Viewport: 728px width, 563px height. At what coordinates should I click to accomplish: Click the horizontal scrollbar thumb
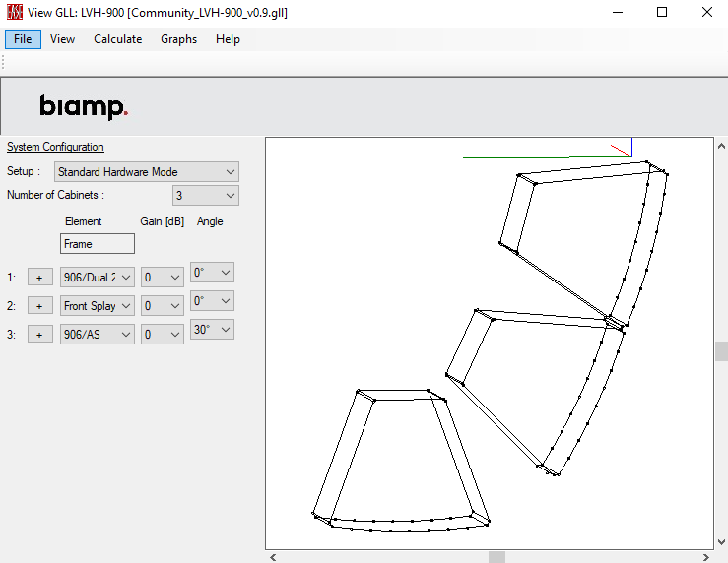496,557
